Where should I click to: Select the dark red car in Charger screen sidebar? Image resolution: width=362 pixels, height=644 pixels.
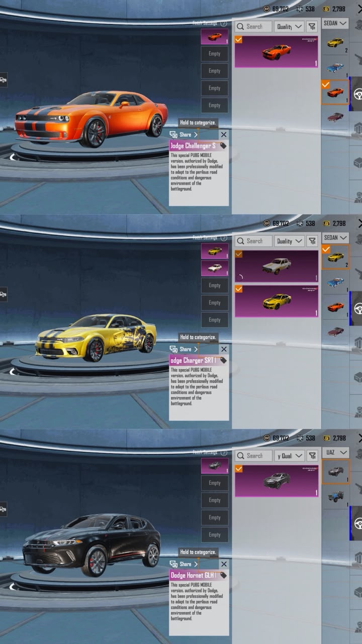tap(335, 332)
